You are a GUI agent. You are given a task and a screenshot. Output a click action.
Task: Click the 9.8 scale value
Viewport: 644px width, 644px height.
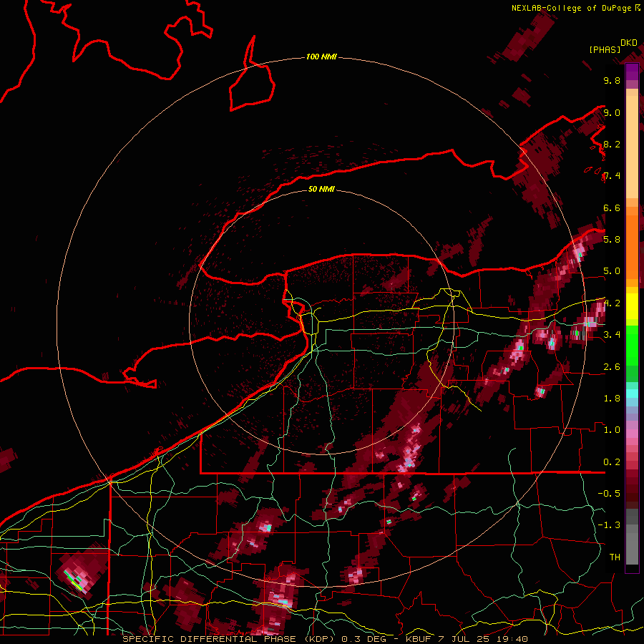[612, 80]
